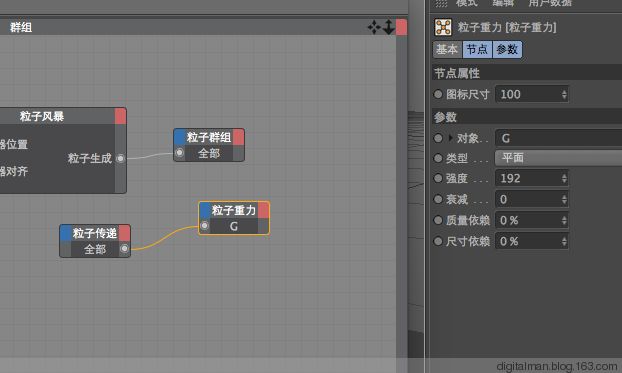Screen dimensions: 622x373
Task: Click the XPresso zoom vertical-arrow icon
Action: [x=389, y=27]
